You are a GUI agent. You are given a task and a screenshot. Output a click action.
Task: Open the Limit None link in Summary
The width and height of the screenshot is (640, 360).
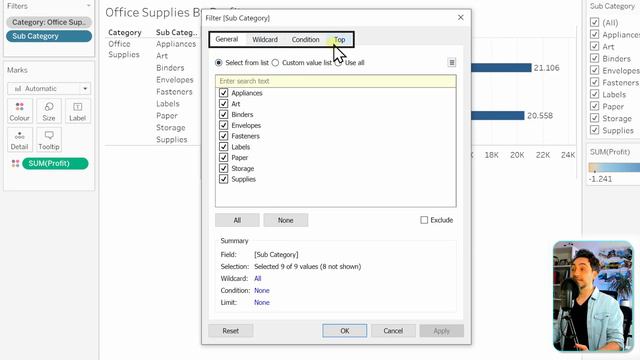click(262, 302)
